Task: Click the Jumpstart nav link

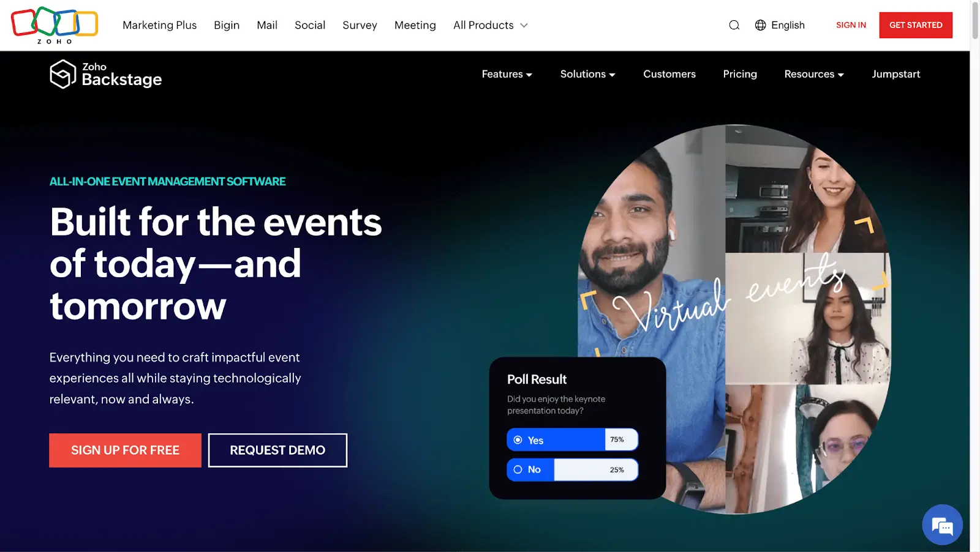Action: [x=896, y=74]
